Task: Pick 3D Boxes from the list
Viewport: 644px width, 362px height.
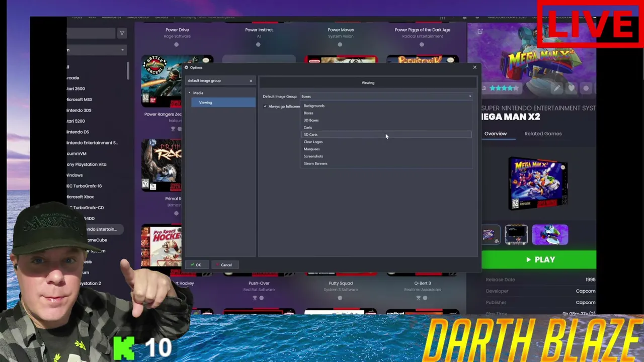Action: 311,120
